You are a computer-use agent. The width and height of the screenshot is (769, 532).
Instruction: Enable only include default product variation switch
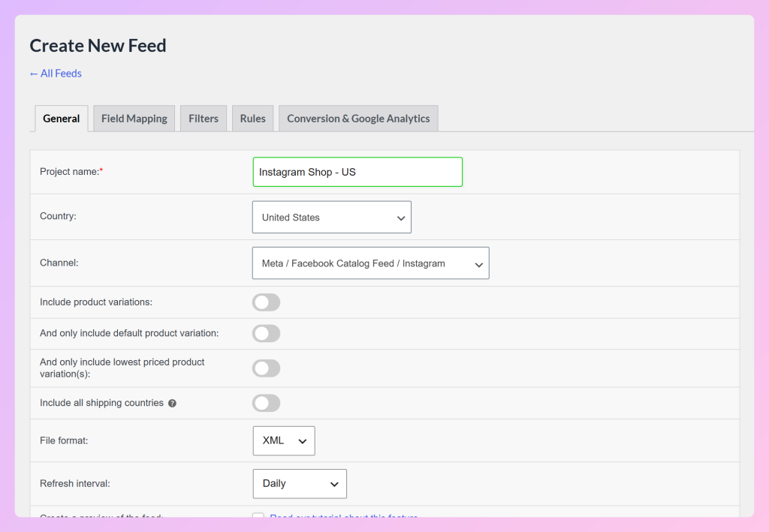coord(267,334)
